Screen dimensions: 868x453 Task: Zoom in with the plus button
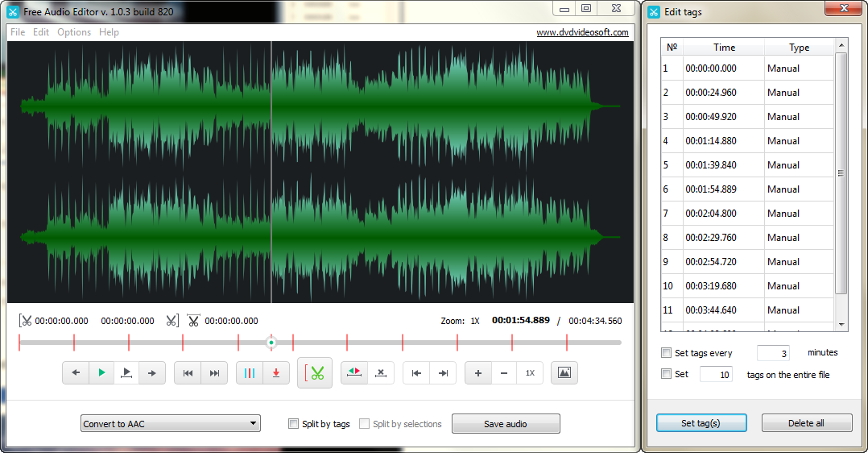[478, 373]
